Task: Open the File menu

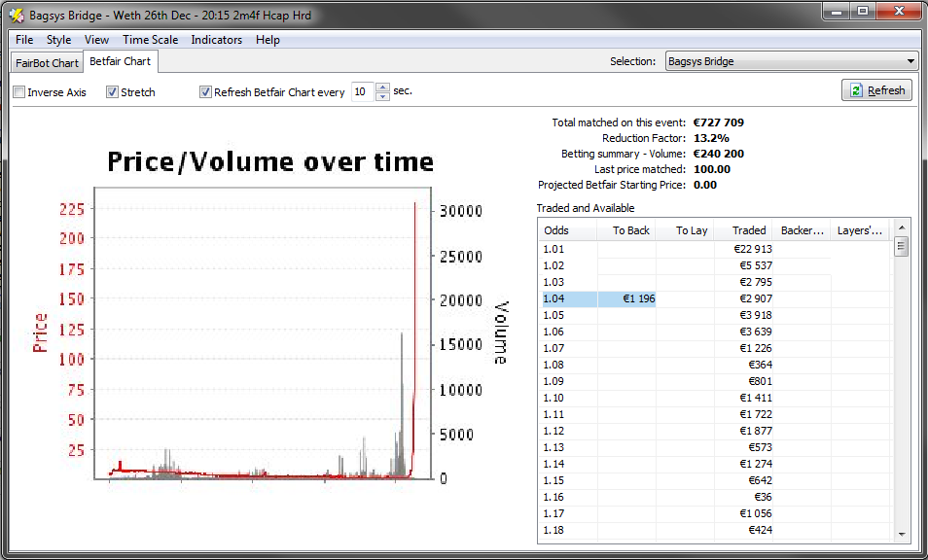Action: [24, 40]
